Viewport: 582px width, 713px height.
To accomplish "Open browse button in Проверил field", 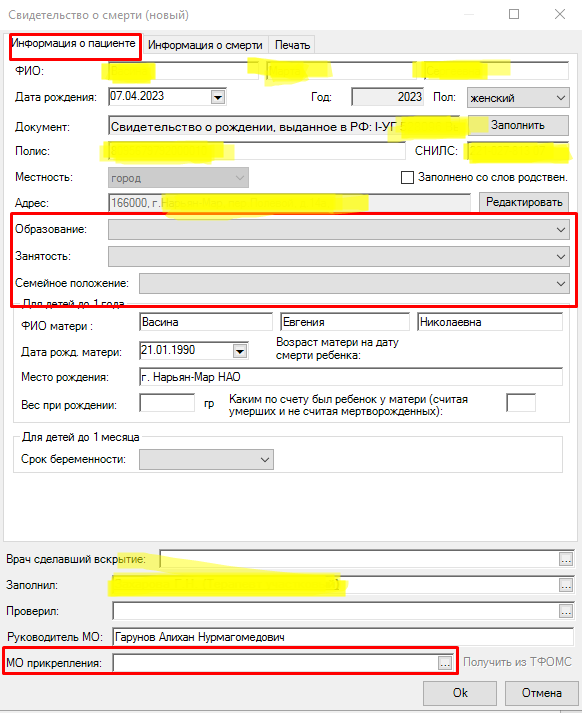I will click(566, 612).
